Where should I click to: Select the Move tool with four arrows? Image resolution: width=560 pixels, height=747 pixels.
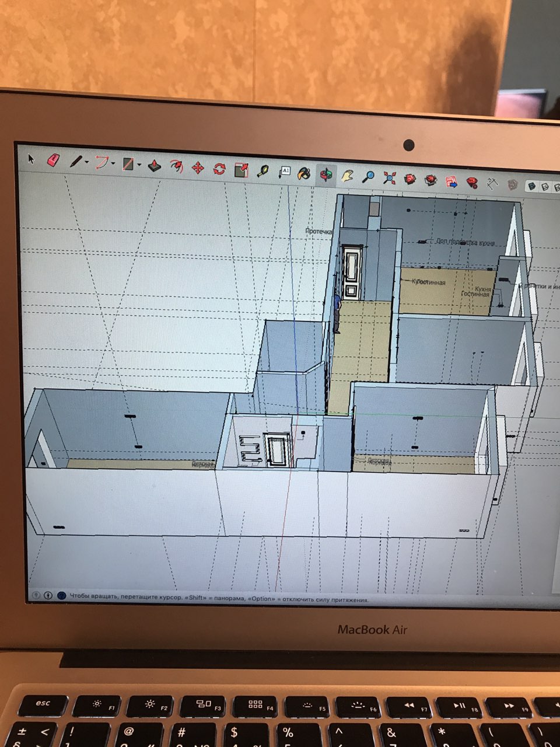pyautogui.click(x=198, y=168)
